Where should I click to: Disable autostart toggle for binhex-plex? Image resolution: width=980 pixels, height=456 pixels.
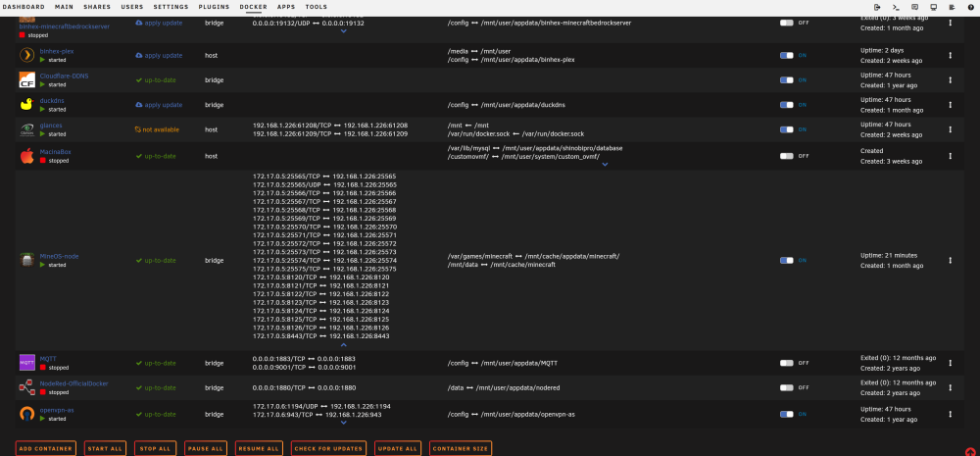coord(786,55)
